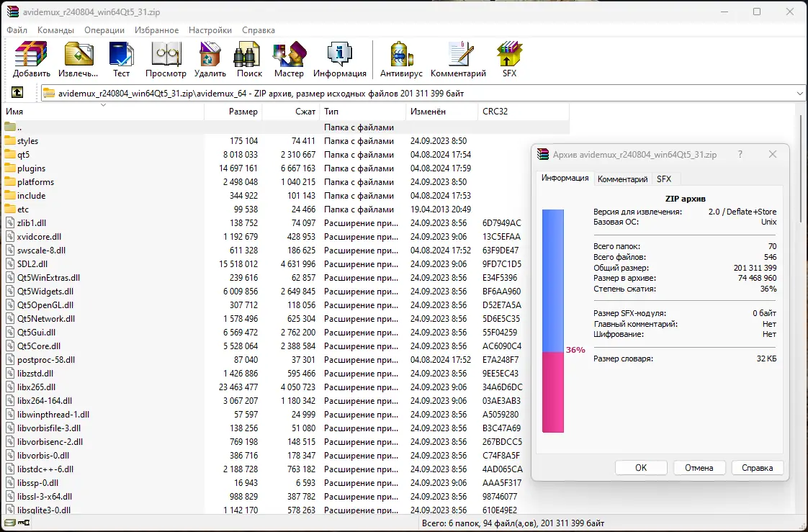The height and width of the screenshot is (532, 808).
Task: Click the Справка button in dialog
Action: (x=758, y=468)
